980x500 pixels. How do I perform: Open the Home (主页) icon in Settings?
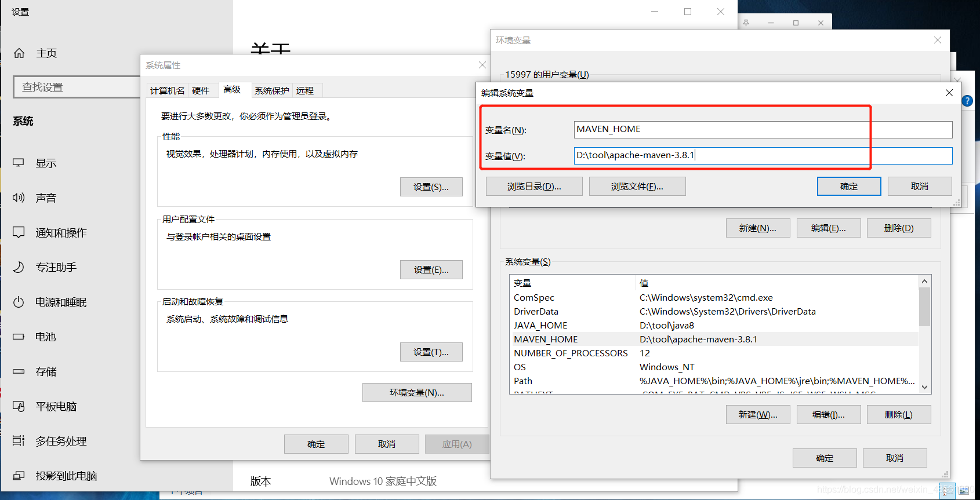point(19,53)
